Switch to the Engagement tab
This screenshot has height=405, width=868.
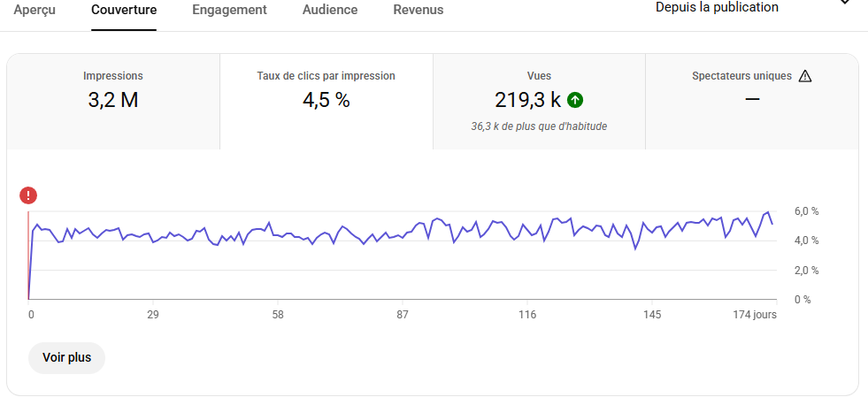[229, 10]
